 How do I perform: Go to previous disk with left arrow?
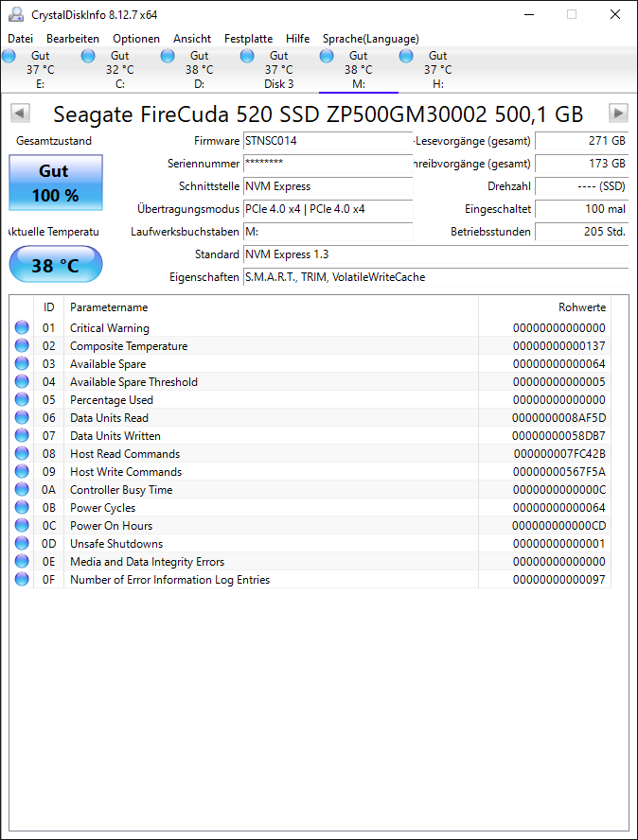point(21,113)
